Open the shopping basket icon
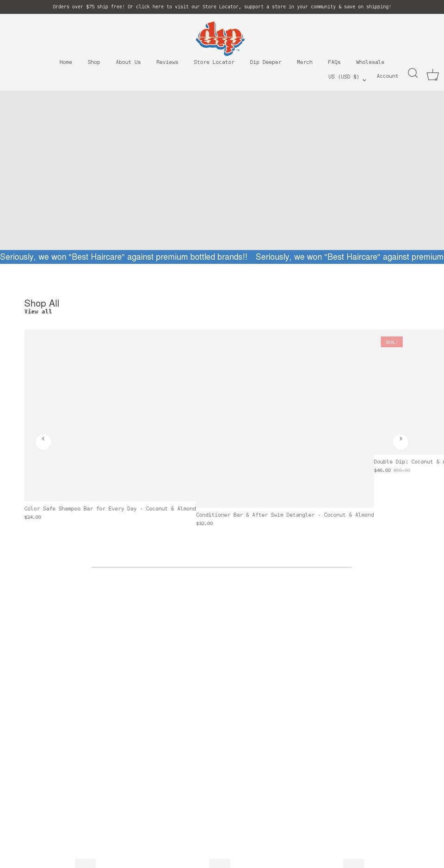The width and height of the screenshot is (444, 868). [432, 75]
